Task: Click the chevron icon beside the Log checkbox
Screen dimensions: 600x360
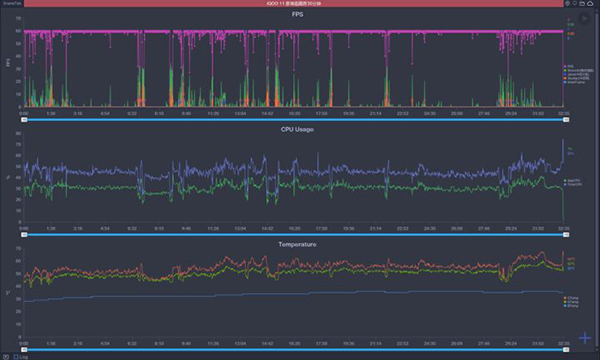Action: click(6, 357)
